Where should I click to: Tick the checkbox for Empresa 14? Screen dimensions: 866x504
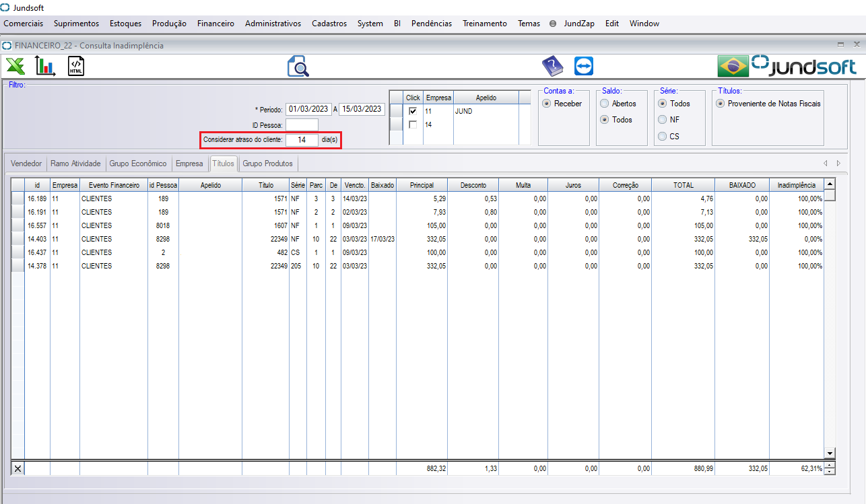click(413, 124)
